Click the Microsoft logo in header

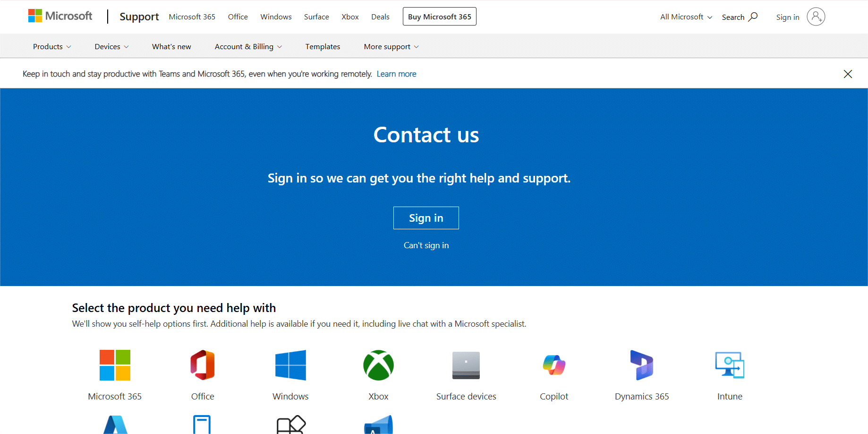(60, 16)
